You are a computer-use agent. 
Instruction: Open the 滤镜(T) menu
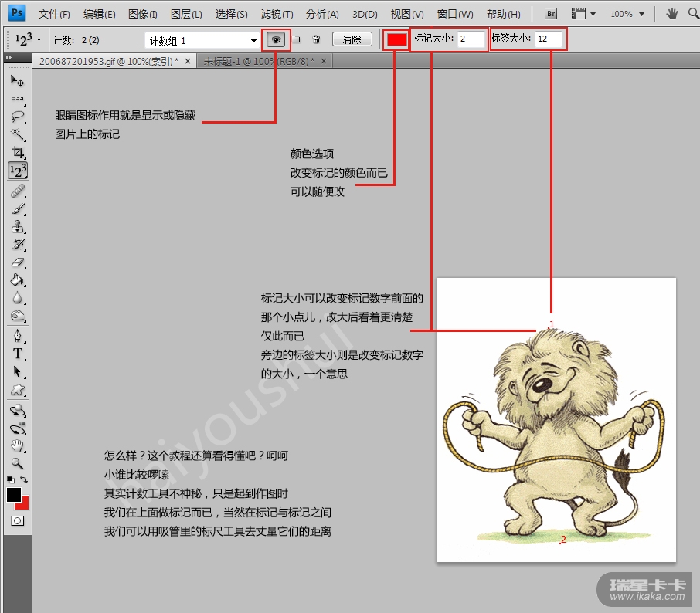pos(277,14)
